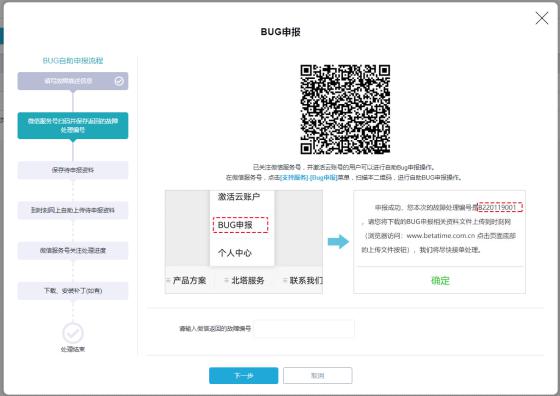Click 个人中心 in the menu illustration
560x396 pixels.
point(235,253)
